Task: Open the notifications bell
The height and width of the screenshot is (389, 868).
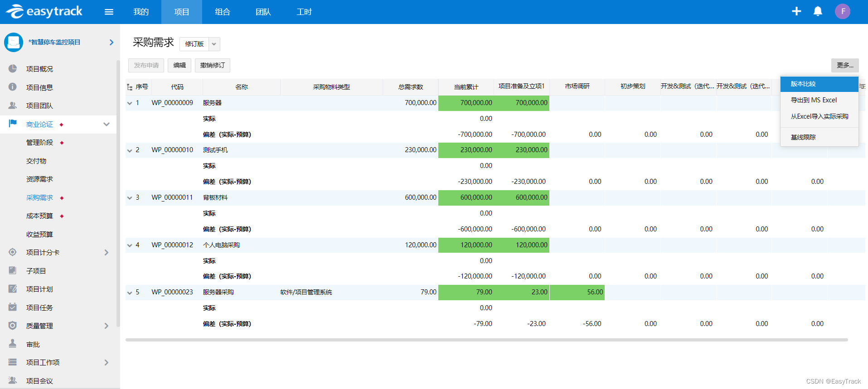Action: [818, 11]
